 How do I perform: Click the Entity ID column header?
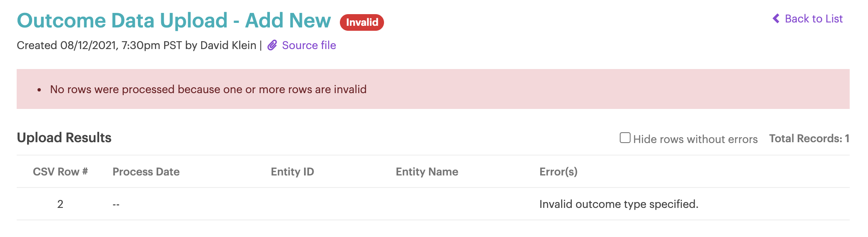point(292,172)
